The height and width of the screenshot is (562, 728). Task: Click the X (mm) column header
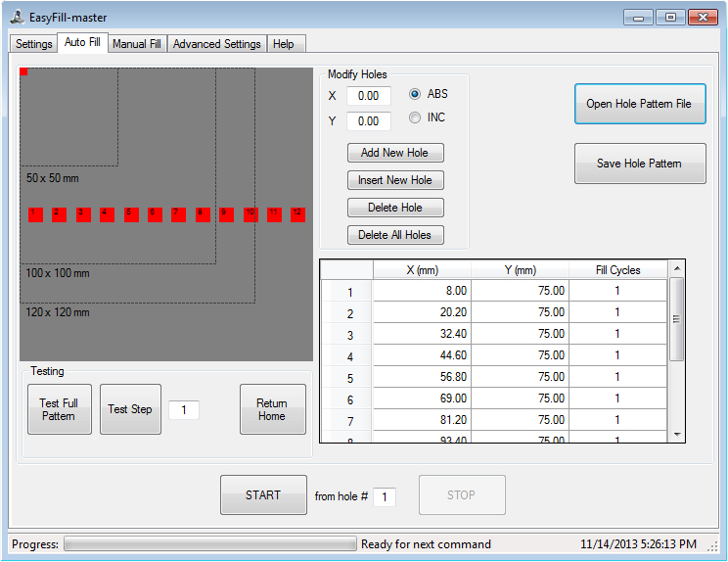pyautogui.click(x=422, y=270)
